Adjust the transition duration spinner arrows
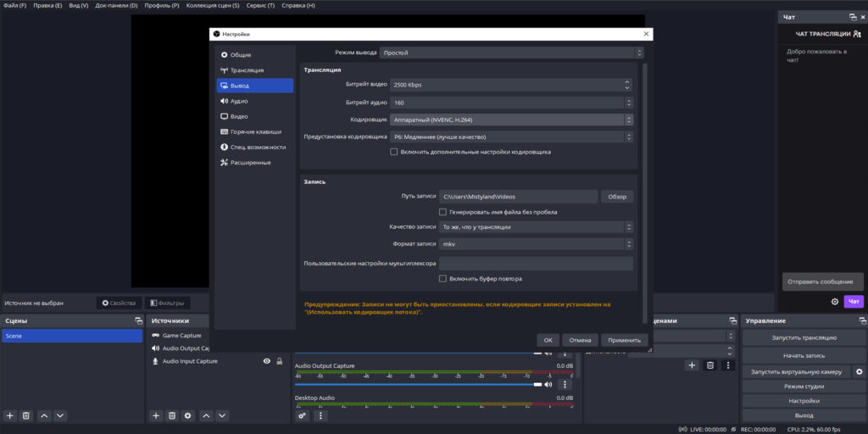This screenshot has width=868, height=434. point(730,351)
